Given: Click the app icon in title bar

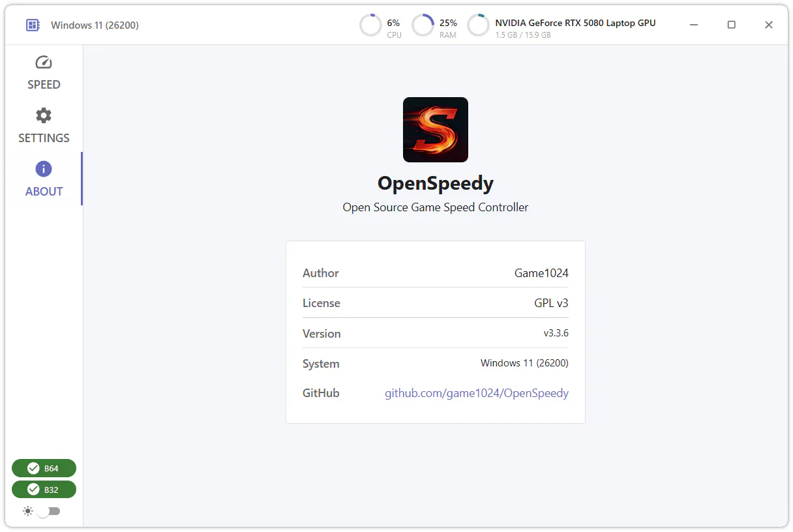Looking at the screenshot, I should pyautogui.click(x=33, y=25).
